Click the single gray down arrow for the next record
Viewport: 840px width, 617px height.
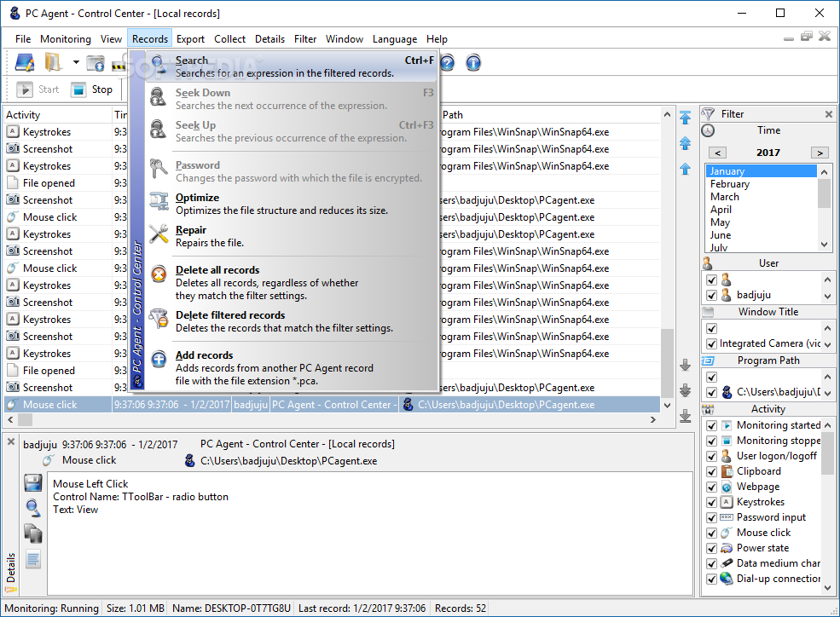point(685,365)
